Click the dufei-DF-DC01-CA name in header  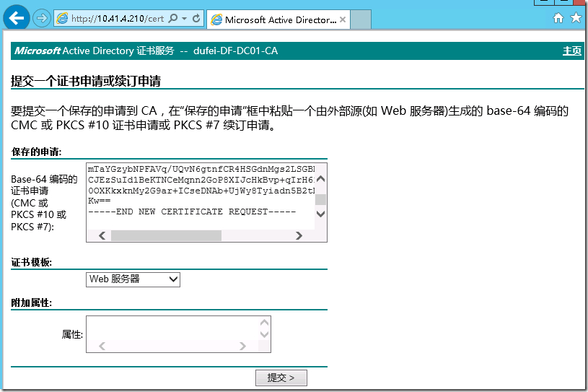(x=235, y=51)
